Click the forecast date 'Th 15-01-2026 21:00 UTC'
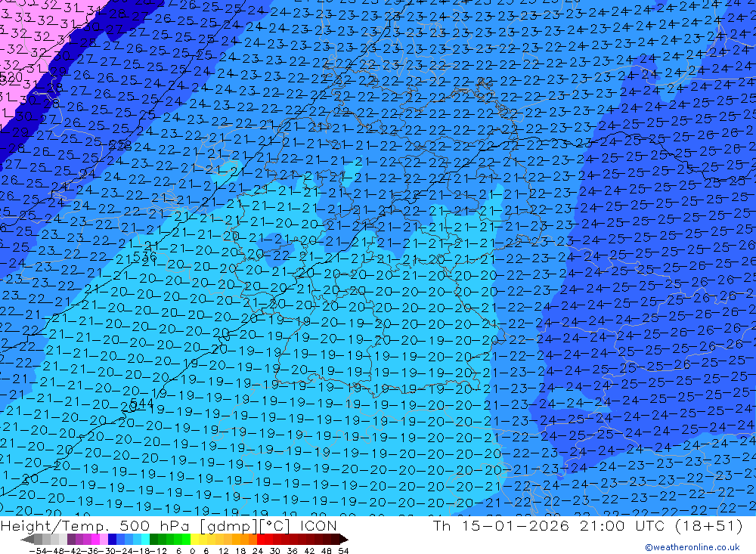Screen dimensions: 756x554 tap(549, 525)
